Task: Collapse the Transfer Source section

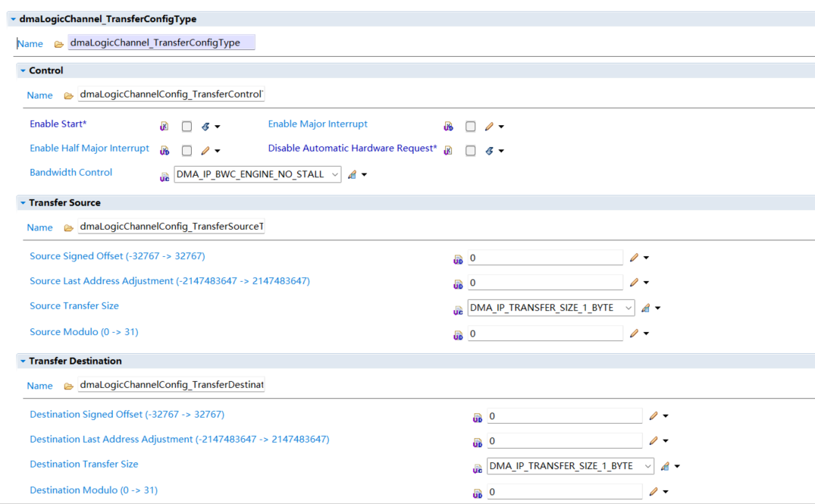Action: click(23, 203)
